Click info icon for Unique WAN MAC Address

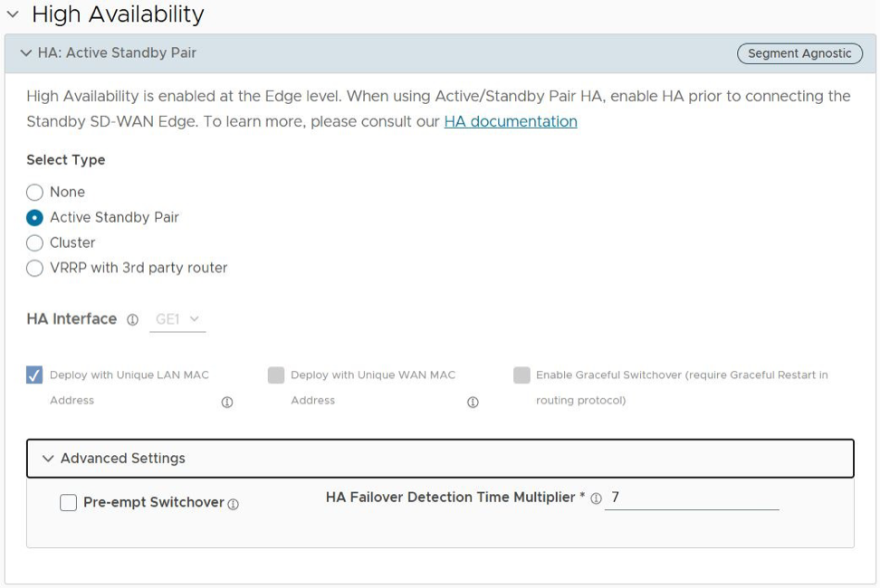473,403
